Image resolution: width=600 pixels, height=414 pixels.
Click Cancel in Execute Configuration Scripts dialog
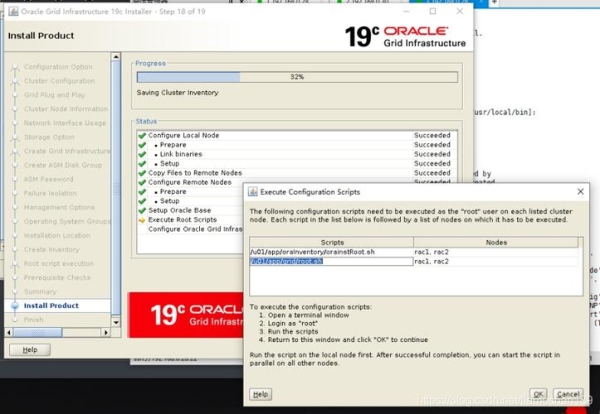point(568,394)
